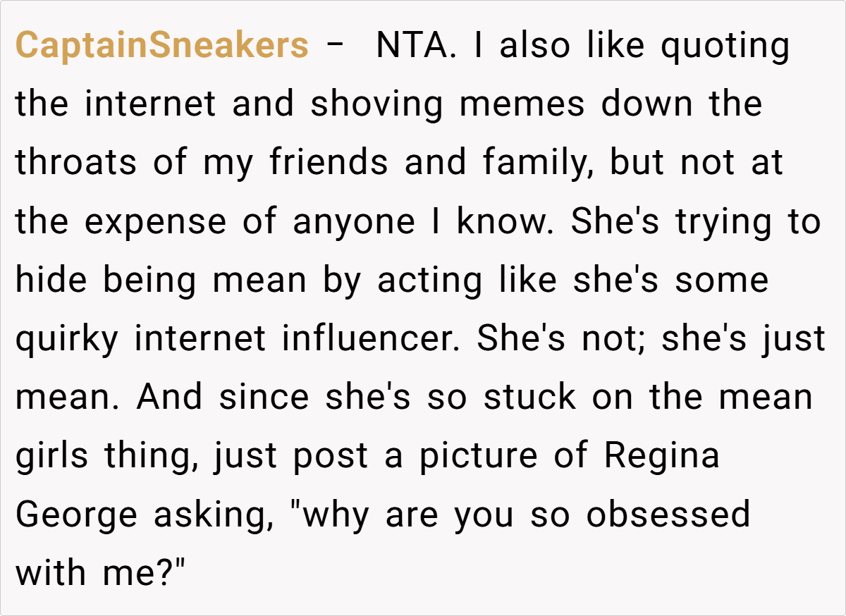846x616 pixels.
Task: Click the word "quoting" in the comment
Action: pyautogui.click(x=725, y=47)
